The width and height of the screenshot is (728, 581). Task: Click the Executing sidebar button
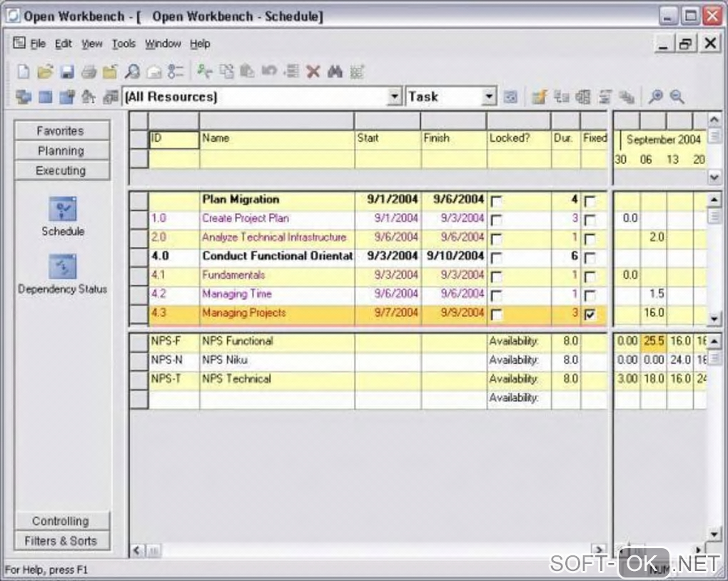coord(62,171)
